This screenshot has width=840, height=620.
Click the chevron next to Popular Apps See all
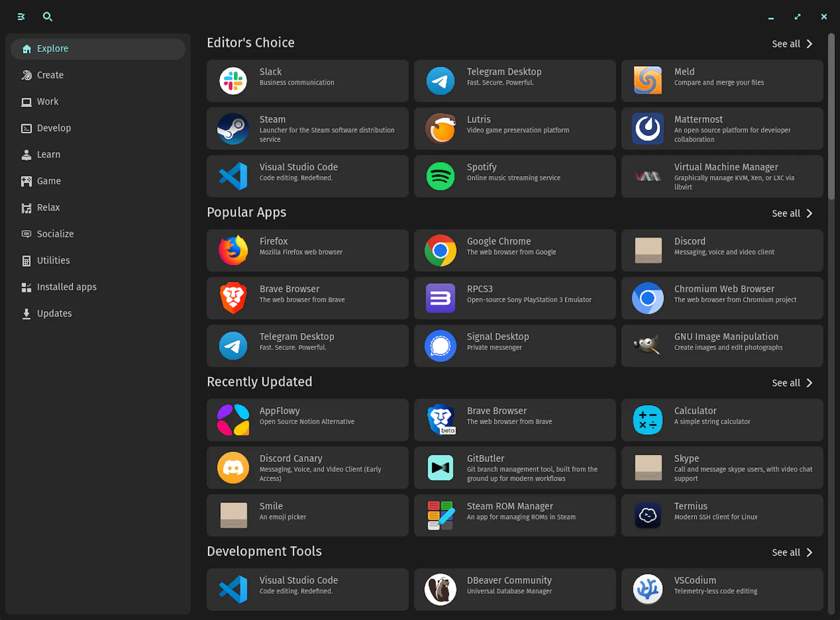[x=809, y=213]
